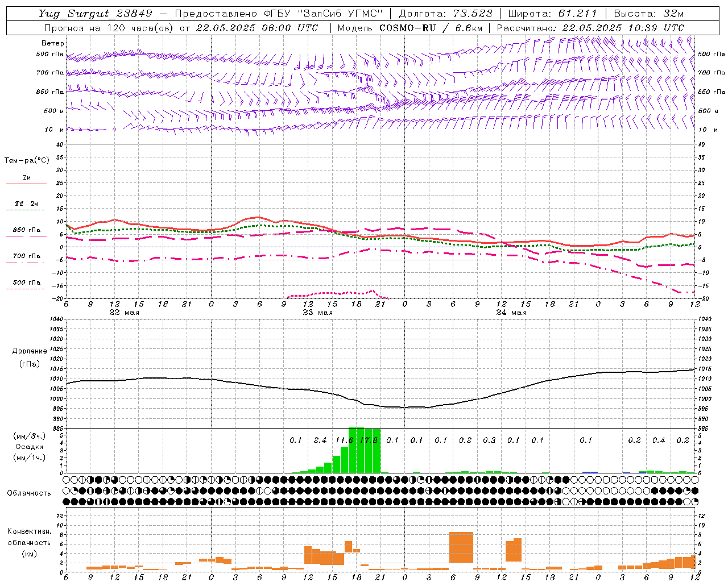Click the small blue precipitation bar
The height and width of the screenshot is (582, 728).
590,472
